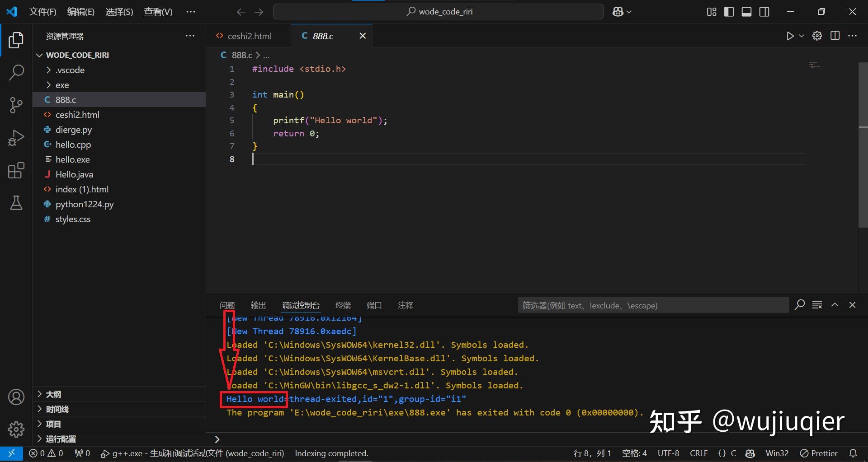Close the bottom panel
This screenshot has width=868, height=462.
pos(852,305)
